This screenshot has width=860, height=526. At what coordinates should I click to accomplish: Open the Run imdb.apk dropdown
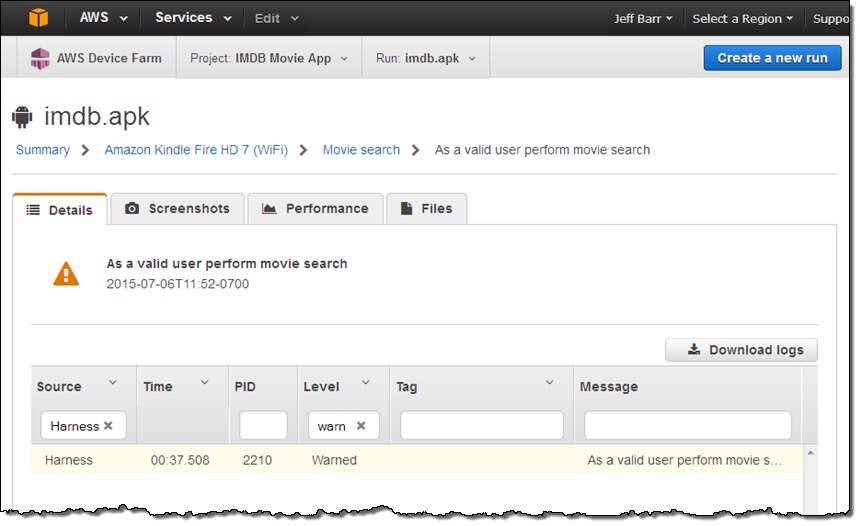pos(426,58)
